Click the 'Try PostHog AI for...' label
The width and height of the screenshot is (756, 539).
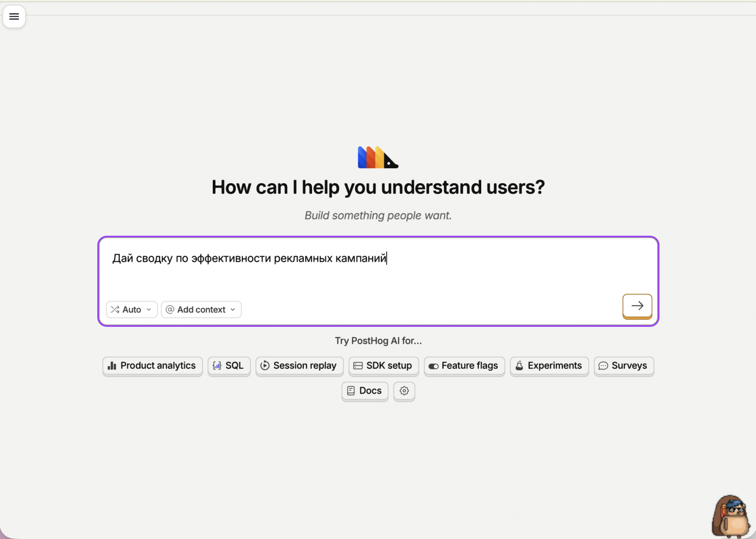point(378,341)
